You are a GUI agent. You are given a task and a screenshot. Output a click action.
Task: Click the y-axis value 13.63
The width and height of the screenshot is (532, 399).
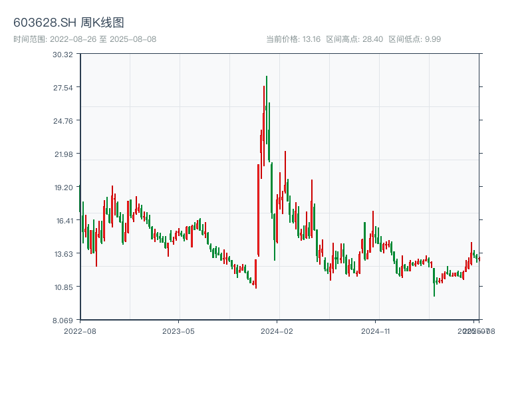click(x=64, y=254)
